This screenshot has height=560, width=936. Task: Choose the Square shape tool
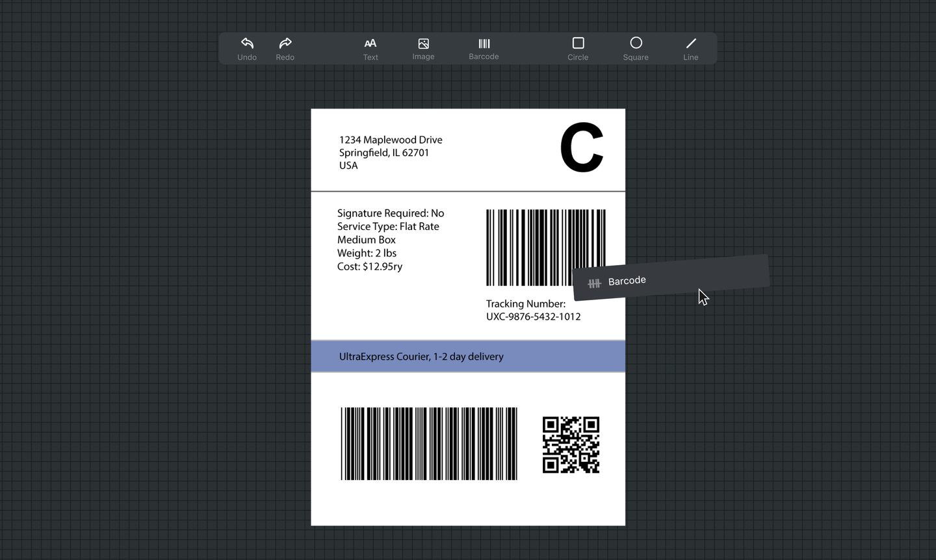(x=636, y=49)
